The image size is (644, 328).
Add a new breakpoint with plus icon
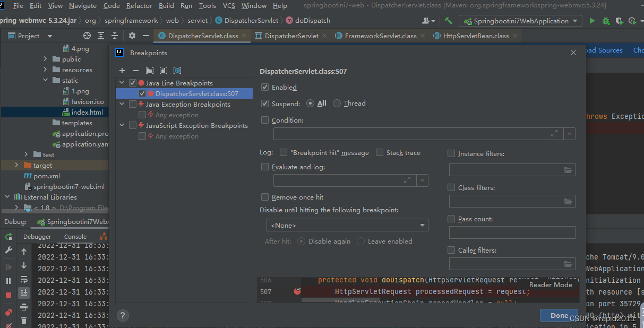(x=122, y=71)
